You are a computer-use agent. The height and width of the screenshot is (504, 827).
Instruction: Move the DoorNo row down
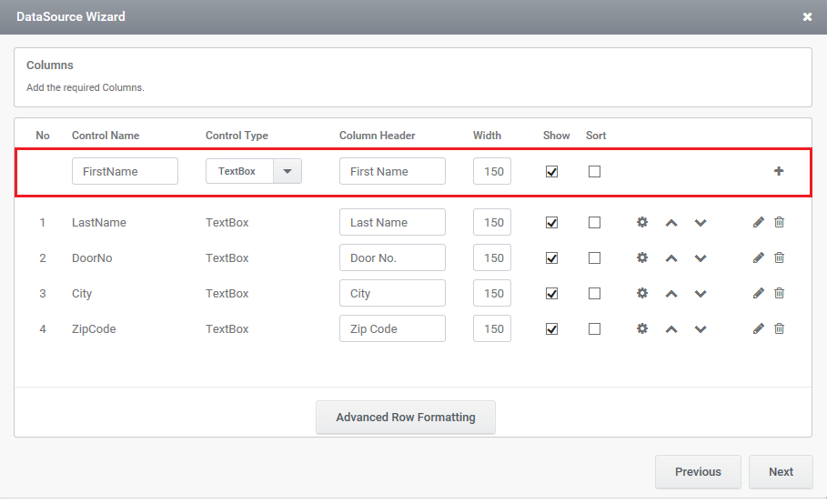coord(701,258)
